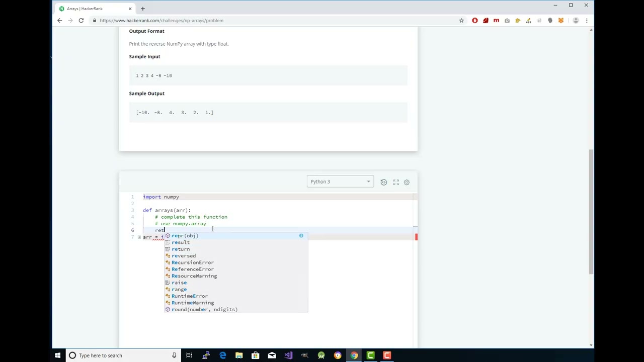The height and width of the screenshot is (362, 644).
Task: Click the '# complete this function' comment
Action: [x=191, y=217]
